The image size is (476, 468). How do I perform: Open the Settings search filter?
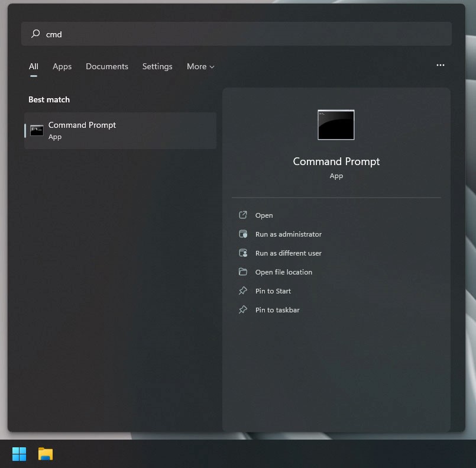coord(157,66)
